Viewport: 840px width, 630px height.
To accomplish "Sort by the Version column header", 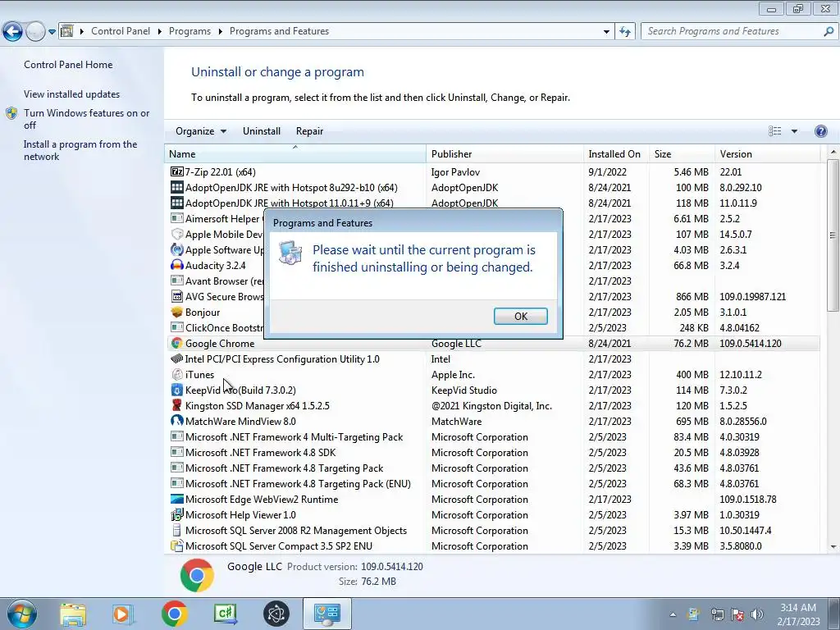I will (x=767, y=153).
